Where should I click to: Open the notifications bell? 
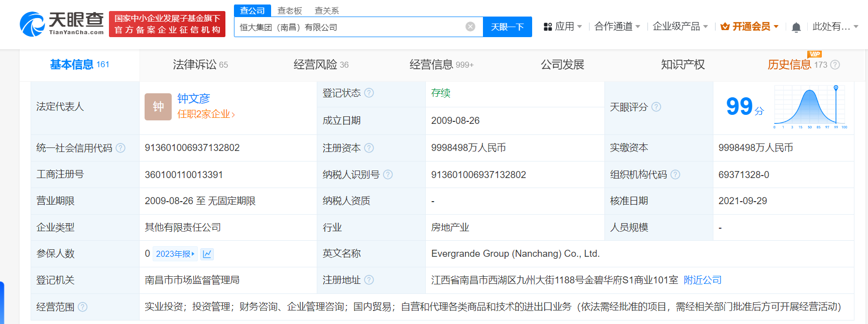(x=796, y=27)
